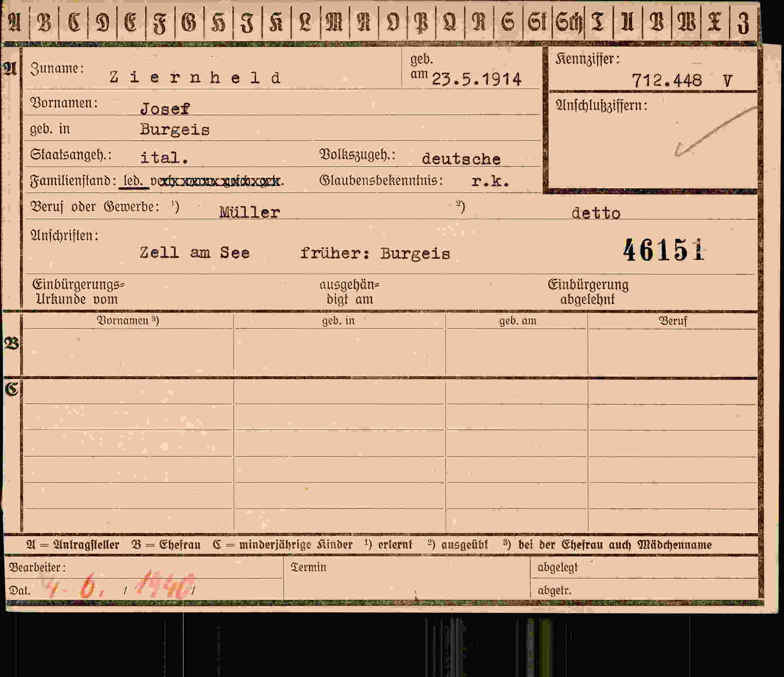Viewport: 784px width, 677px height.
Task: Click the "Anschriften:" label
Action: (x=64, y=235)
